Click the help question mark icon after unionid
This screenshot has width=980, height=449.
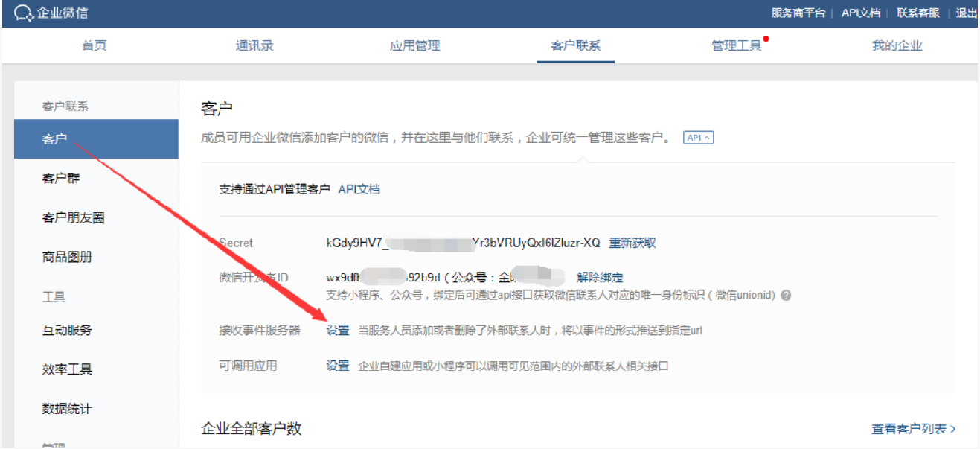786,296
